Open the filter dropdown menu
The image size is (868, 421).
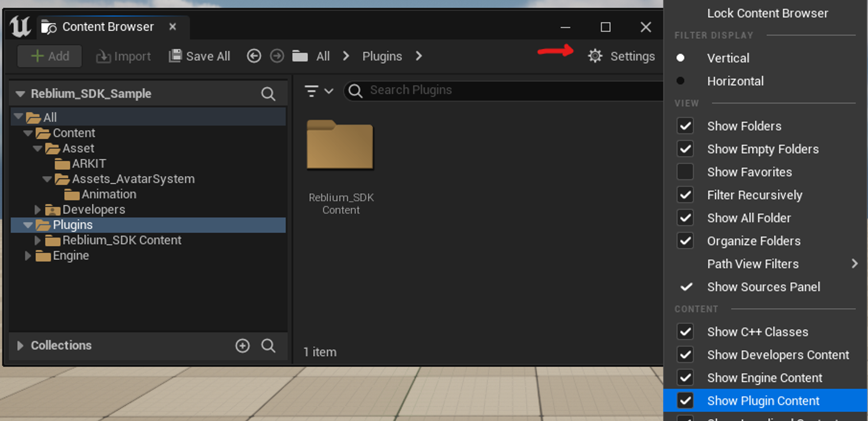(x=319, y=91)
